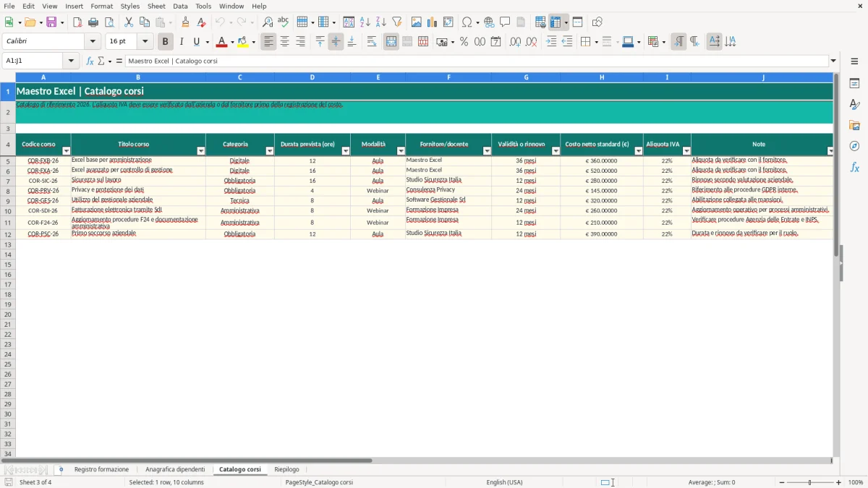Toggle Align Left
Screen dimensions: 868x488
click(269, 42)
